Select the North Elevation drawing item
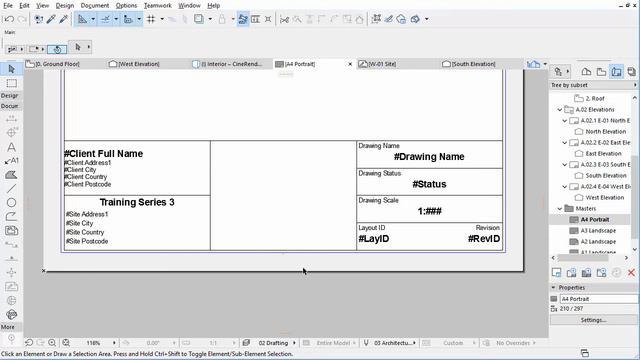 pyautogui.click(x=606, y=132)
